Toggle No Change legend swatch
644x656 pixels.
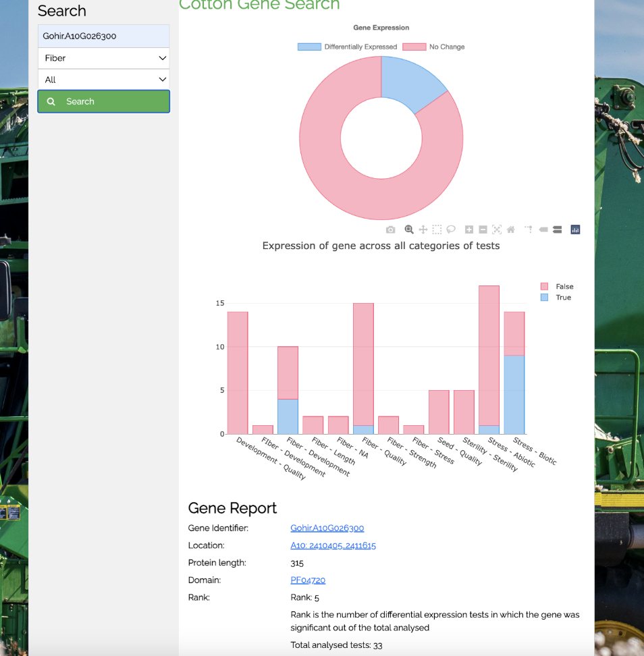(414, 47)
